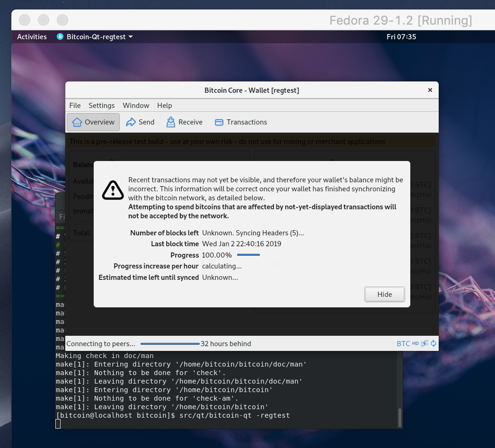Click the 'Bitcoin Core - Wallet [regtest]' title bar
The image size is (495, 448).
pos(252,90)
